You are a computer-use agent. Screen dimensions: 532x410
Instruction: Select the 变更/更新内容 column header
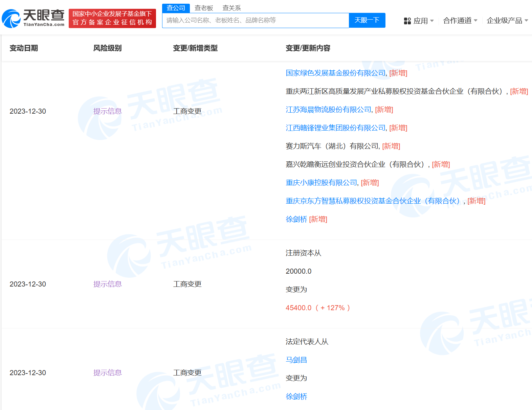[308, 48]
